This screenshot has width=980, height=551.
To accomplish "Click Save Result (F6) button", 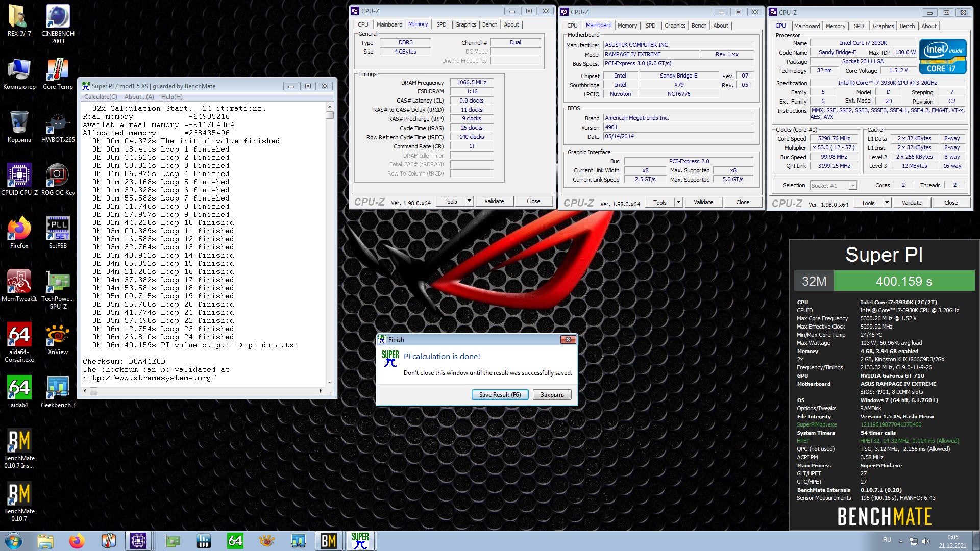I will pos(500,394).
